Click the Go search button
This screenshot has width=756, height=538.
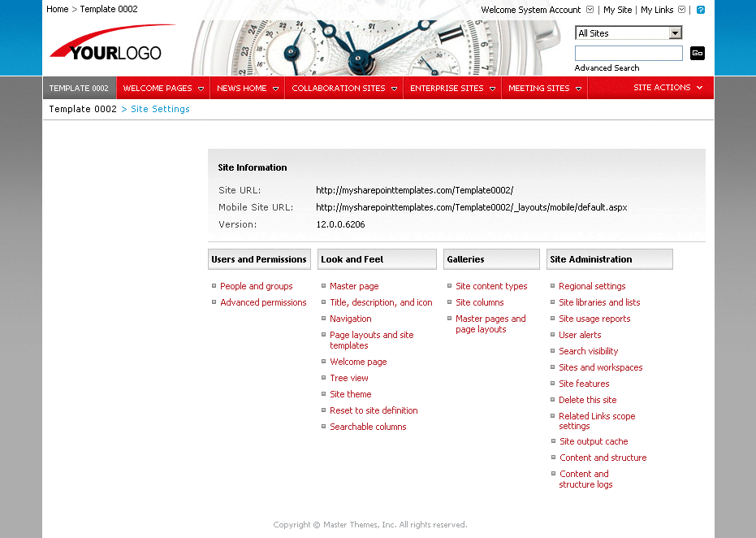[x=697, y=53]
